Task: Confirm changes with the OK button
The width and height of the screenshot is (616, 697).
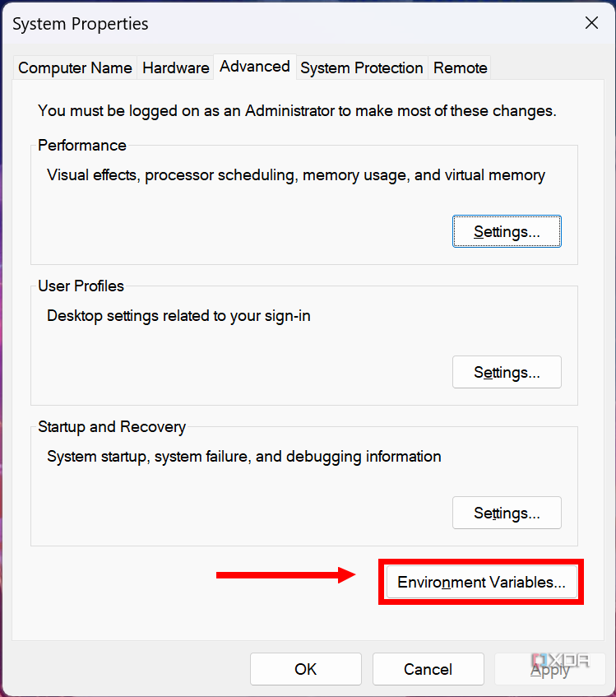Action: coord(305,669)
